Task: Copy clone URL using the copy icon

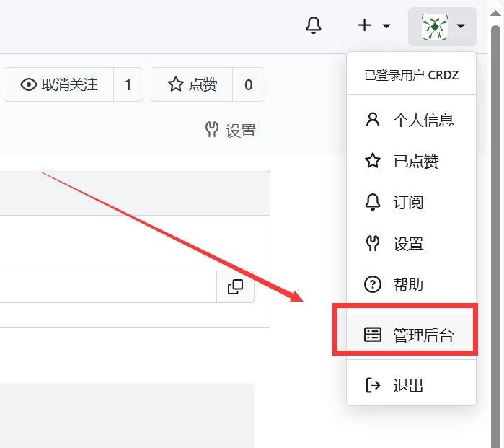Action: (235, 287)
